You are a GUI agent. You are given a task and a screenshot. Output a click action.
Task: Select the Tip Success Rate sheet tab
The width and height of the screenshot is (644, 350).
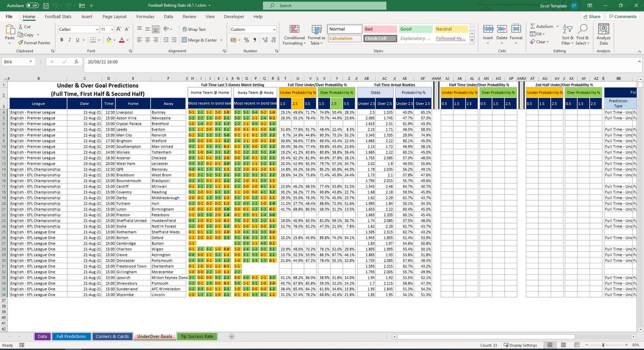[197, 336]
